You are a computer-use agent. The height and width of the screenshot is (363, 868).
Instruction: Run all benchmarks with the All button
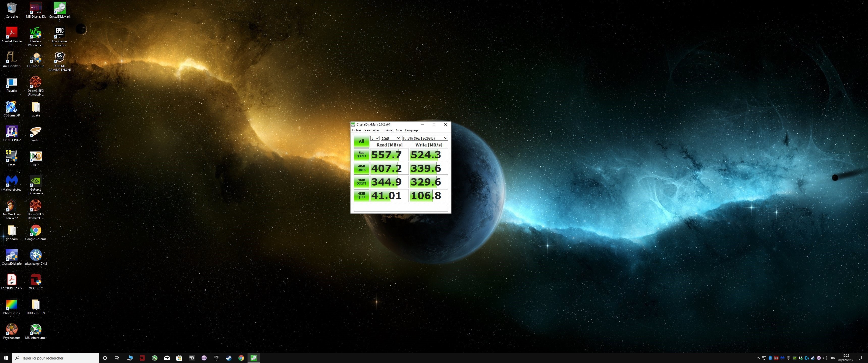[361, 141]
